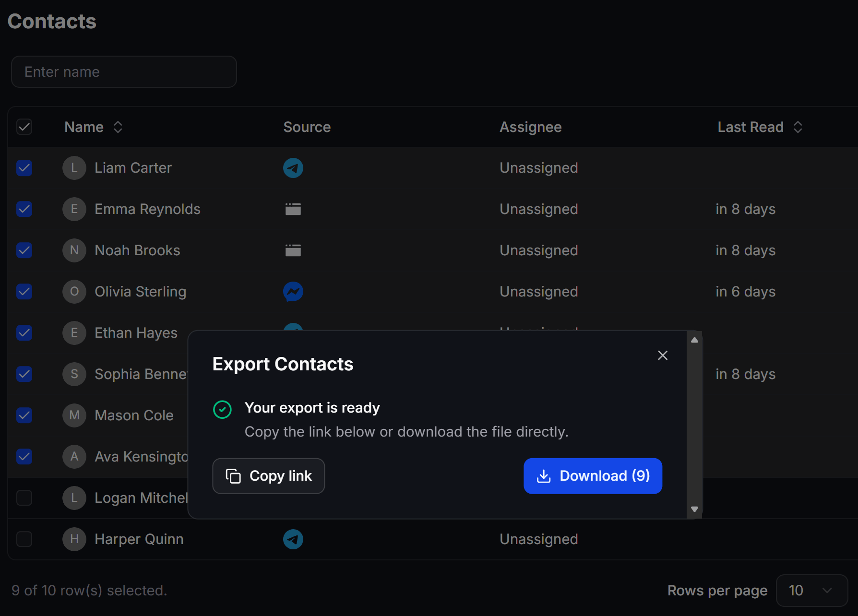Screen dimensions: 858x616
Task: Download the 9 exported contacts
Action: [x=593, y=476]
